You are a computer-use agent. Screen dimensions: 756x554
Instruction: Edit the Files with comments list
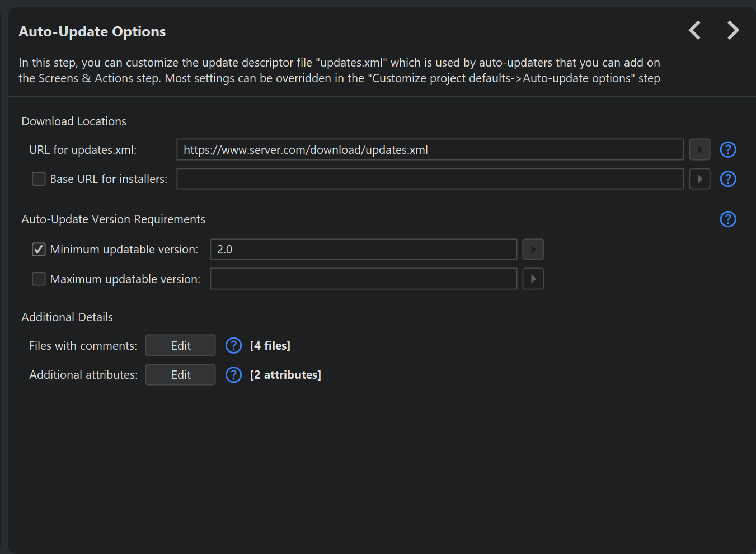(180, 346)
